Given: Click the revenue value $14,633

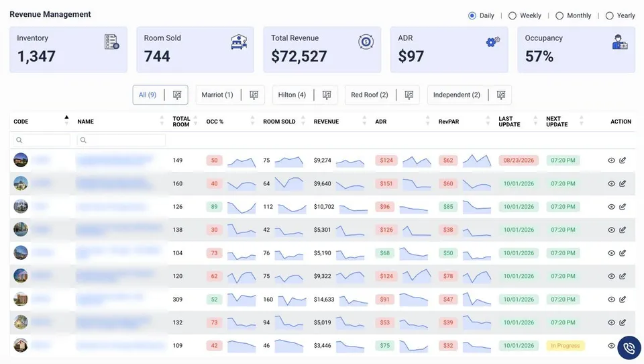Looking at the screenshot, I should coord(324,300).
